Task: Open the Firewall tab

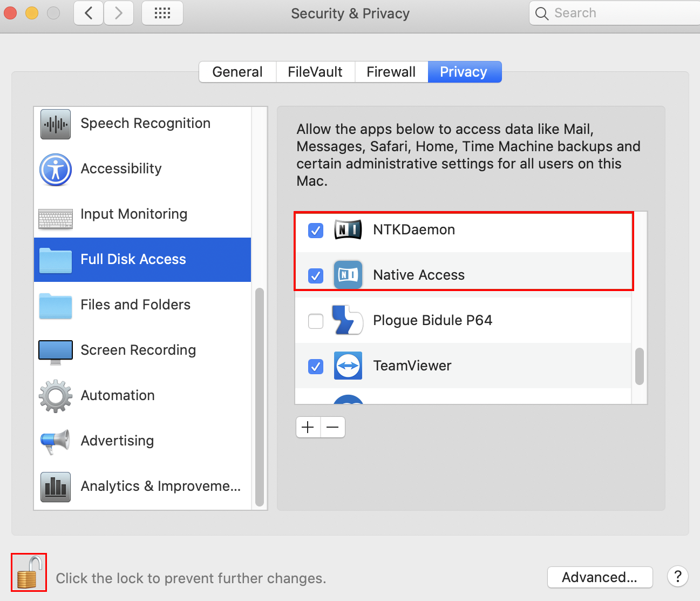Action: click(x=391, y=72)
